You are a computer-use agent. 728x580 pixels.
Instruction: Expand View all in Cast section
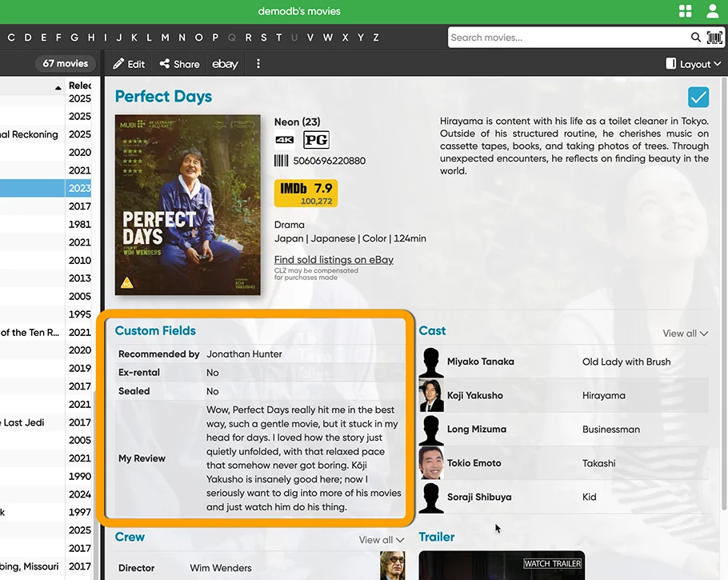pyautogui.click(x=686, y=334)
